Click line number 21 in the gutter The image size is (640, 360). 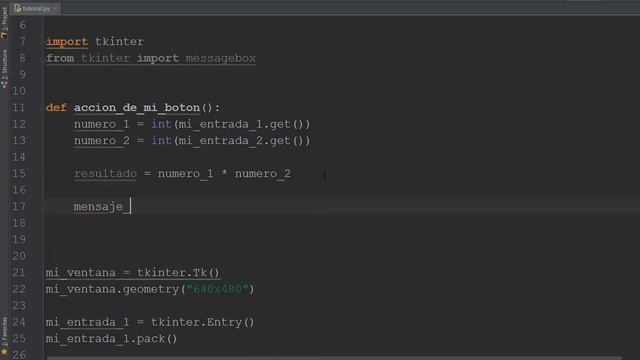click(x=19, y=273)
